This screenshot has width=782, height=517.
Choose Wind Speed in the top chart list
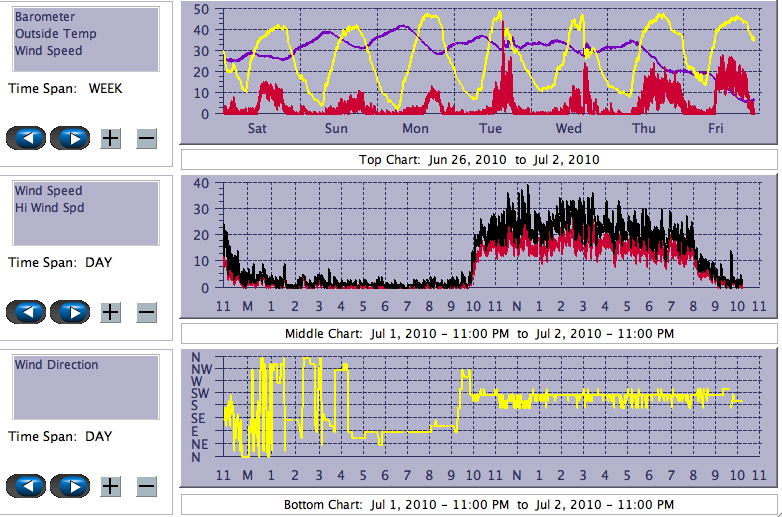coord(48,50)
